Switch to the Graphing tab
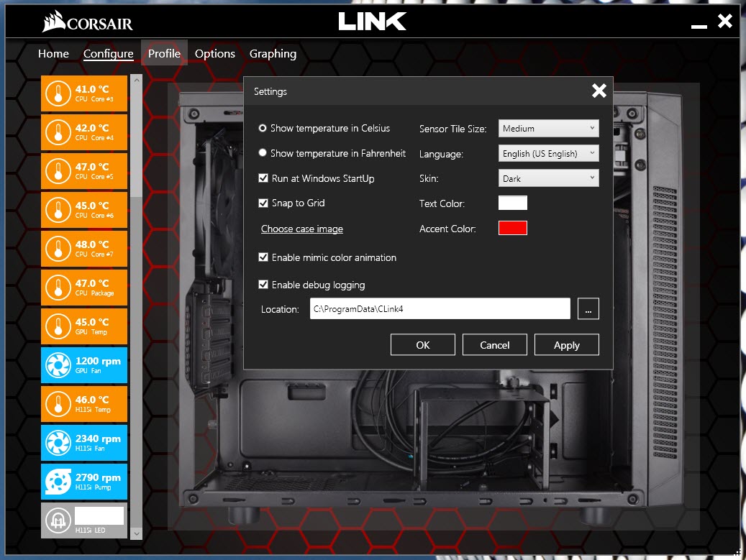The width and height of the screenshot is (746, 560). [x=273, y=54]
